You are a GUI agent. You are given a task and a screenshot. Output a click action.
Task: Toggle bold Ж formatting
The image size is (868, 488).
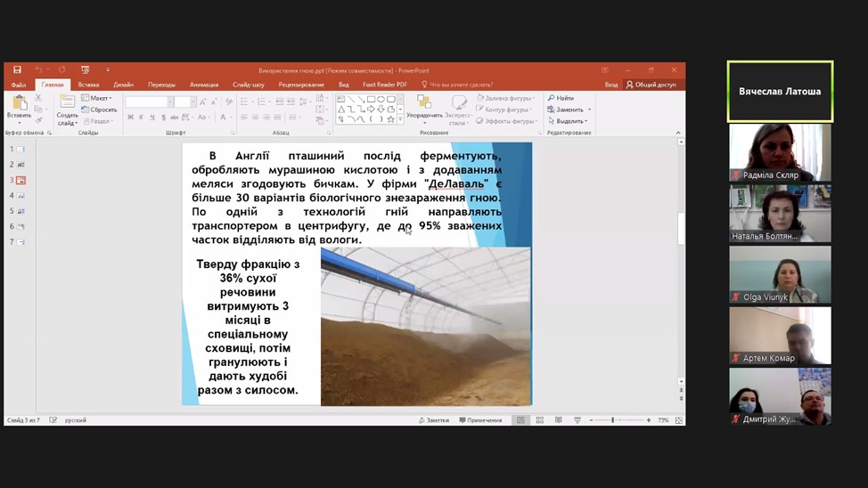(130, 118)
